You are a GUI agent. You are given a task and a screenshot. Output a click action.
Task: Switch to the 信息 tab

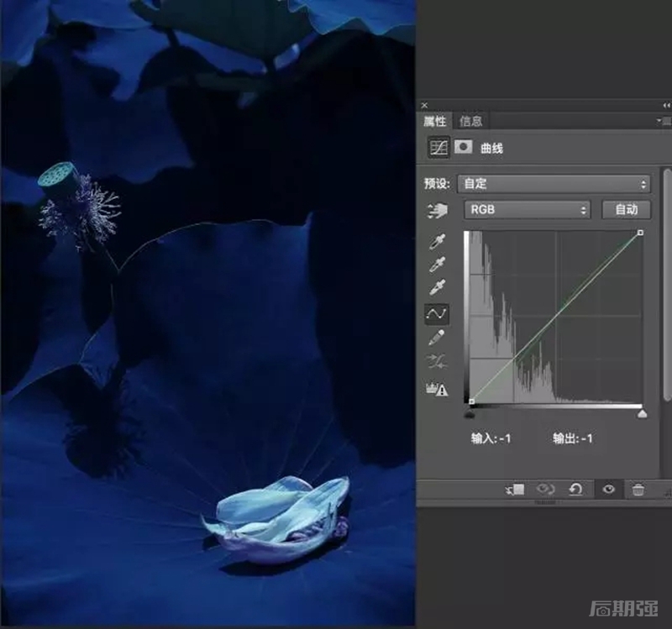coord(470,121)
